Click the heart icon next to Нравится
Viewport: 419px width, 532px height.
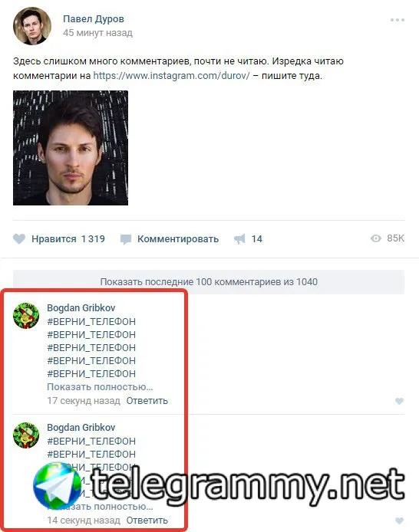pyautogui.click(x=19, y=239)
